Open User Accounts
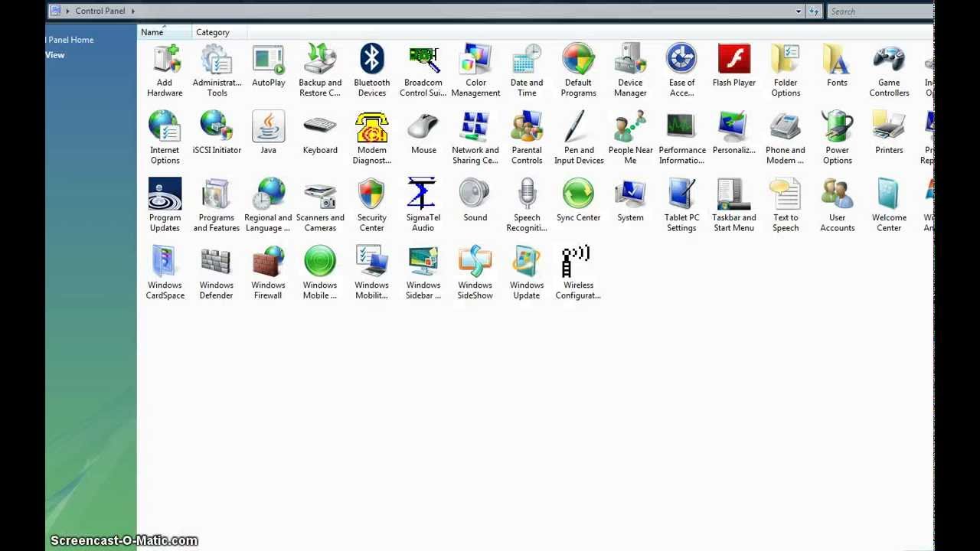980x551 pixels. (837, 205)
